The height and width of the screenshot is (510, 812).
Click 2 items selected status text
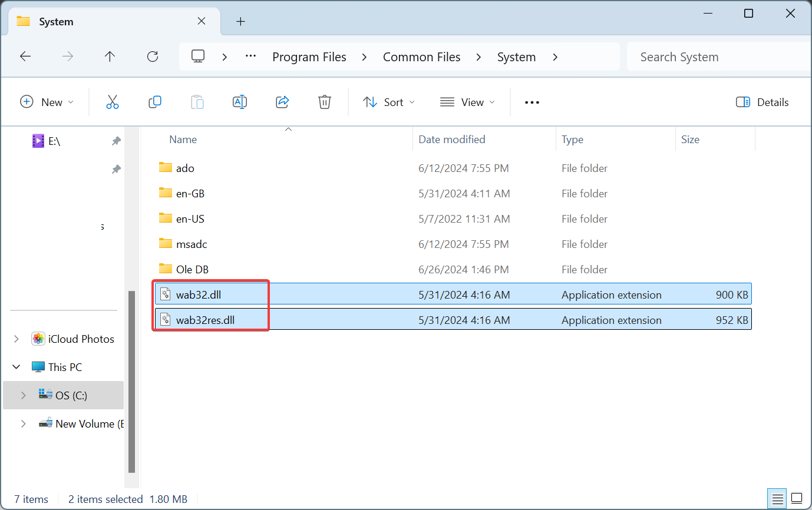[105, 499]
